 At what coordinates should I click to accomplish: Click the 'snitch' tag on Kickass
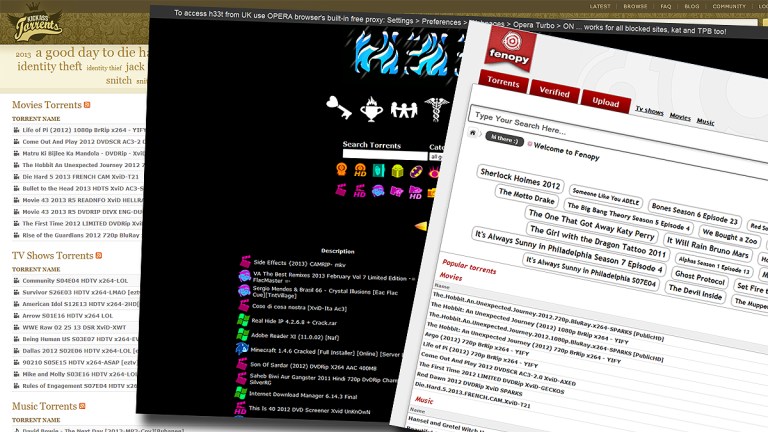pyautogui.click(x=119, y=80)
